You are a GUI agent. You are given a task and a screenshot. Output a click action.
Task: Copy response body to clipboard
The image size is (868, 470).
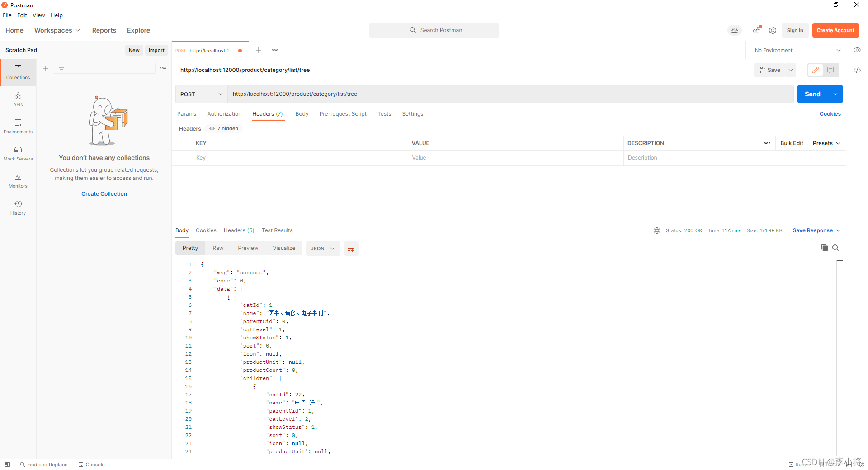click(x=825, y=248)
